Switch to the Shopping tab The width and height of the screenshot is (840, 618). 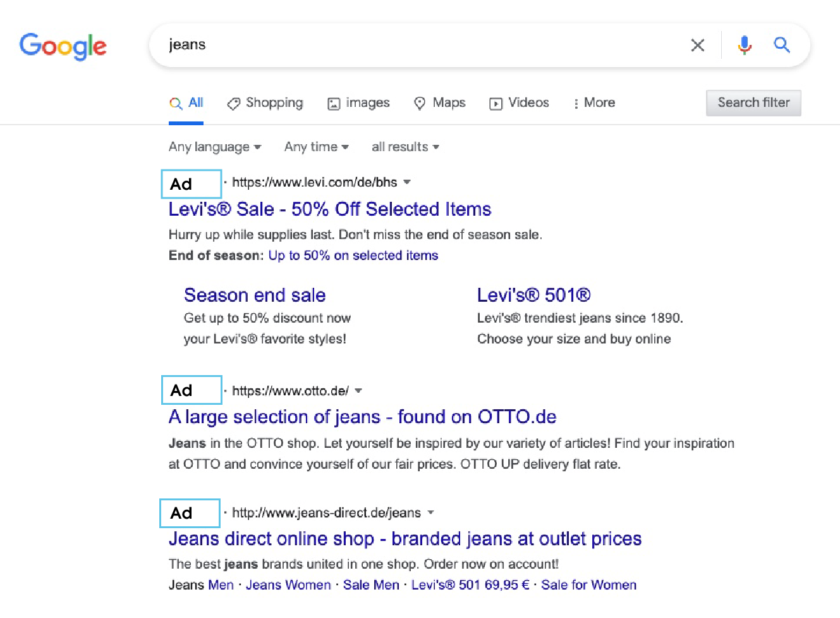coord(265,102)
